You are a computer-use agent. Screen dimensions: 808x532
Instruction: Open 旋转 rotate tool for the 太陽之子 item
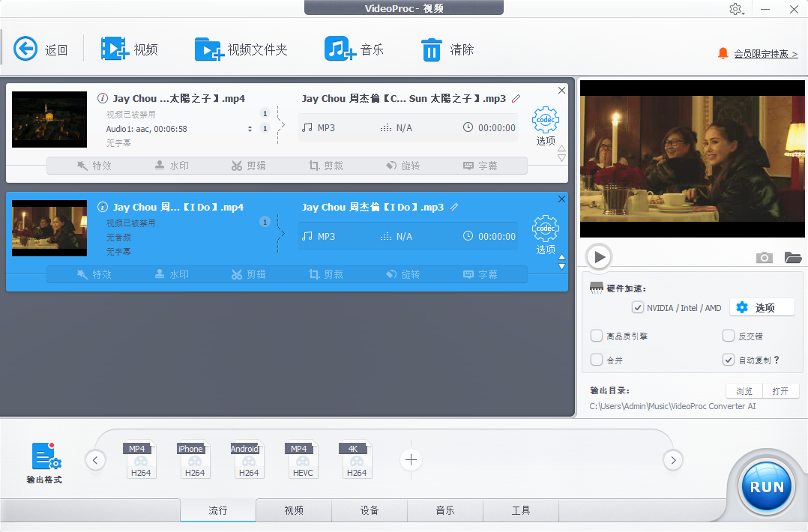pyautogui.click(x=403, y=166)
